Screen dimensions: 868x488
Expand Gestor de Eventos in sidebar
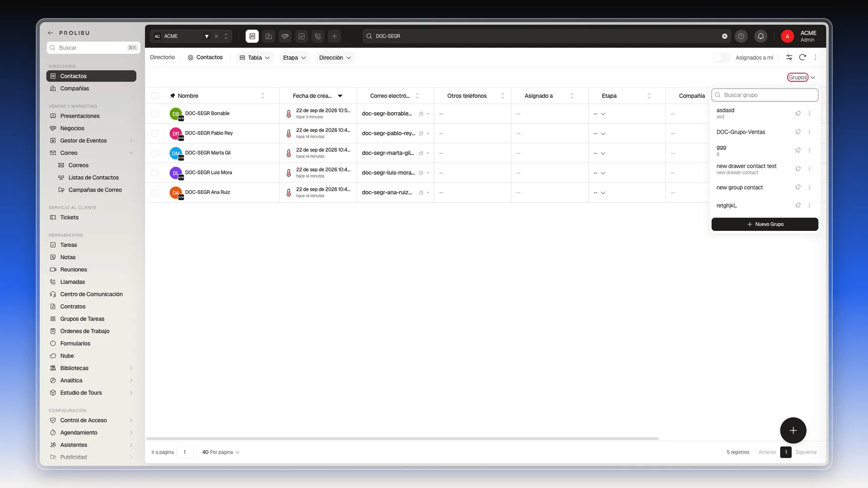tap(91, 141)
